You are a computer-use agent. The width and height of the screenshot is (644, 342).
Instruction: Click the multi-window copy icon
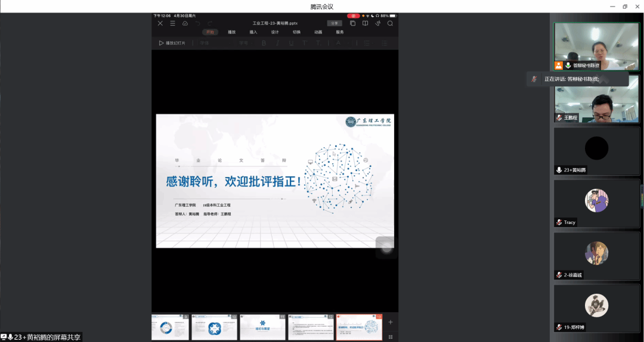[x=352, y=23]
